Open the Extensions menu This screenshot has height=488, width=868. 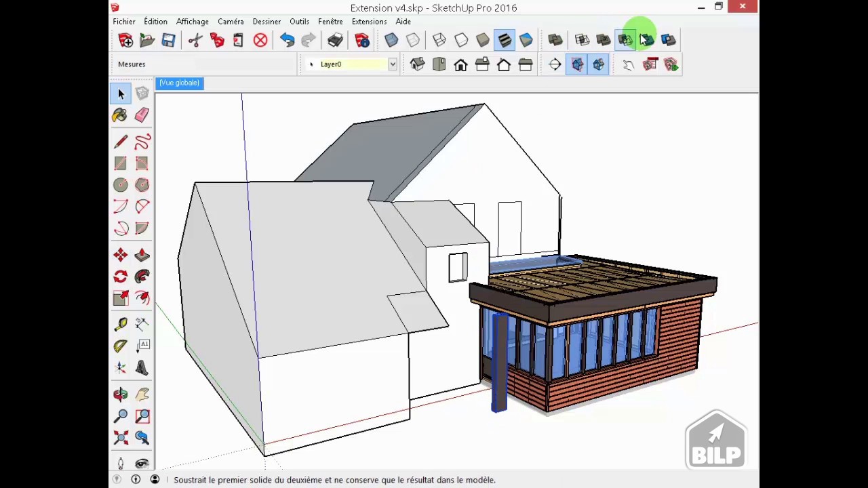[x=369, y=22]
